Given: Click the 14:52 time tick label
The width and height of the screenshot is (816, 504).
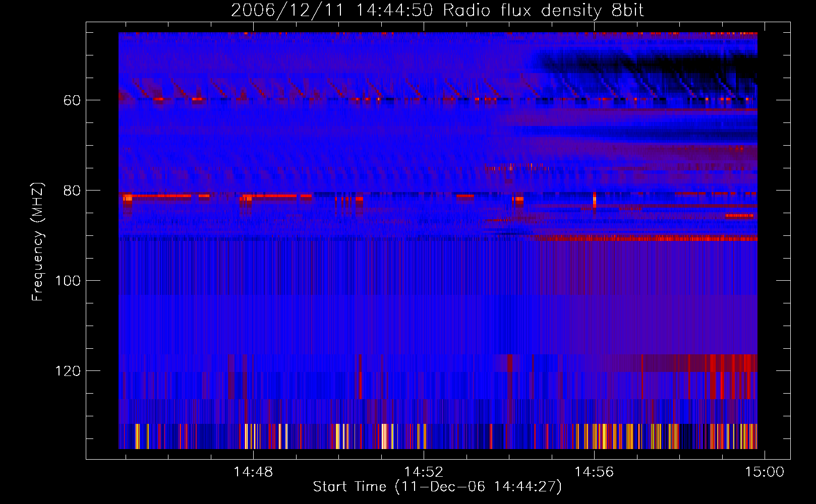Looking at the screenshot, I should coord(424,472).
